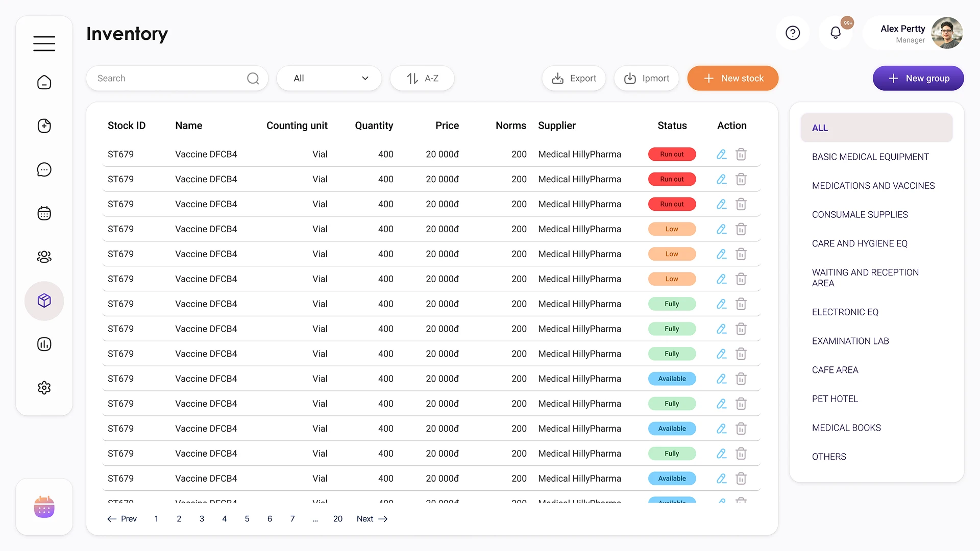Screen dimensions: 980x551
Task: Switch to the CAFE AREA group
Action: click(x=835, y=369)
